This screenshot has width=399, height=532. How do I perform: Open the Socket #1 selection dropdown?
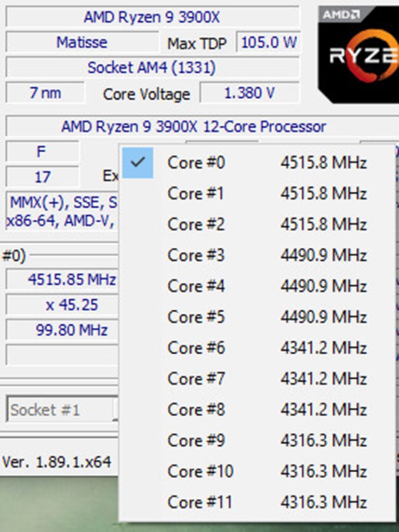click(x=62, y=410)
